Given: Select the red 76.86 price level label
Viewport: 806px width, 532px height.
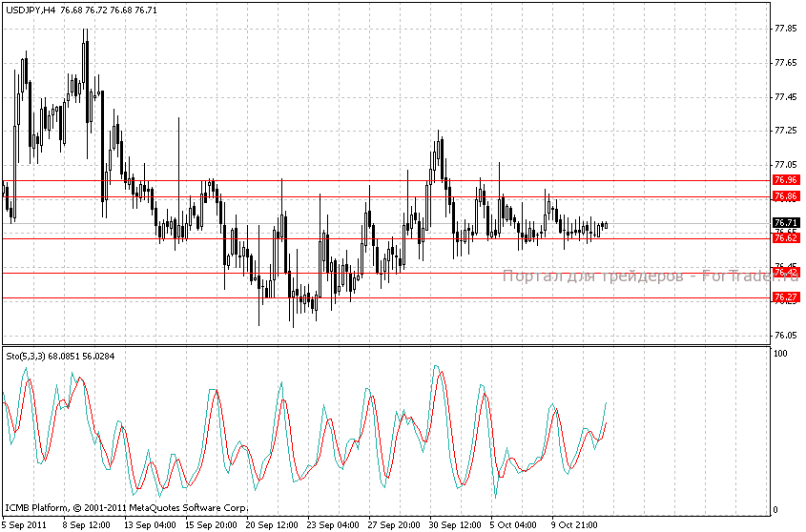Looking at the screenshot, I should click(786, 196).
